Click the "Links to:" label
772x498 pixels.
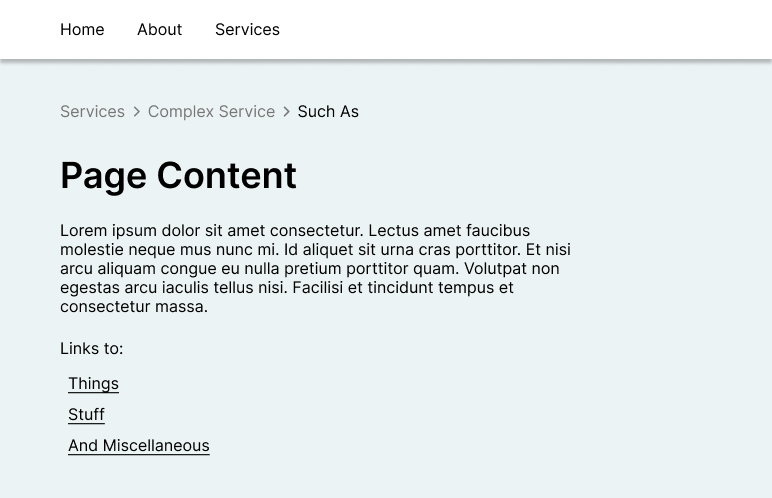coord(92,349)
